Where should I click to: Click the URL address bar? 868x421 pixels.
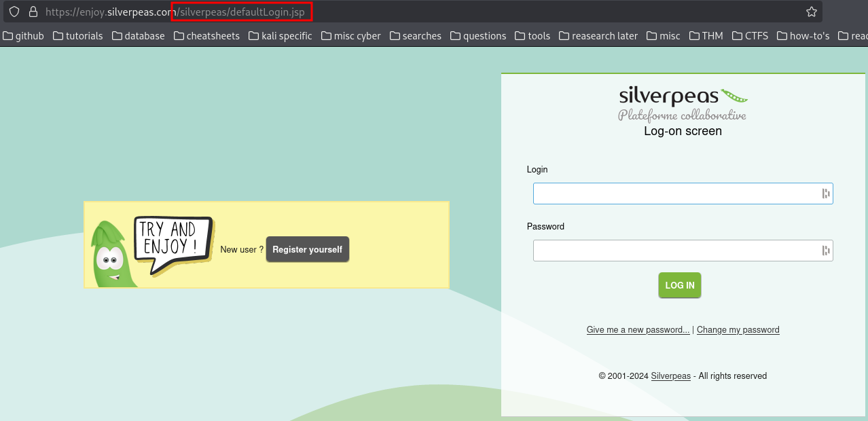[421, 12]
